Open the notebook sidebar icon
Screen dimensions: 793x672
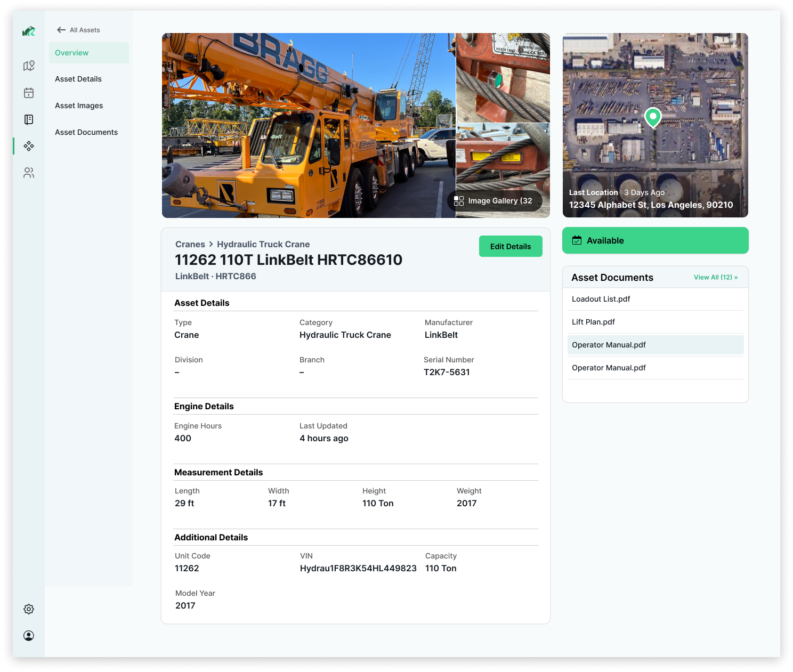click(29, 119)
